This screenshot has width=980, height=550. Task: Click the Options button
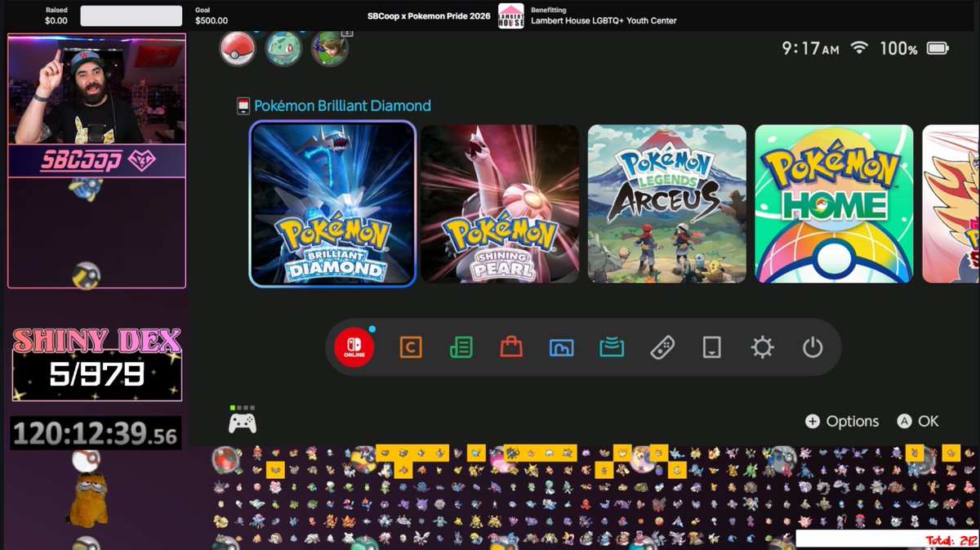tap(842, 422)
